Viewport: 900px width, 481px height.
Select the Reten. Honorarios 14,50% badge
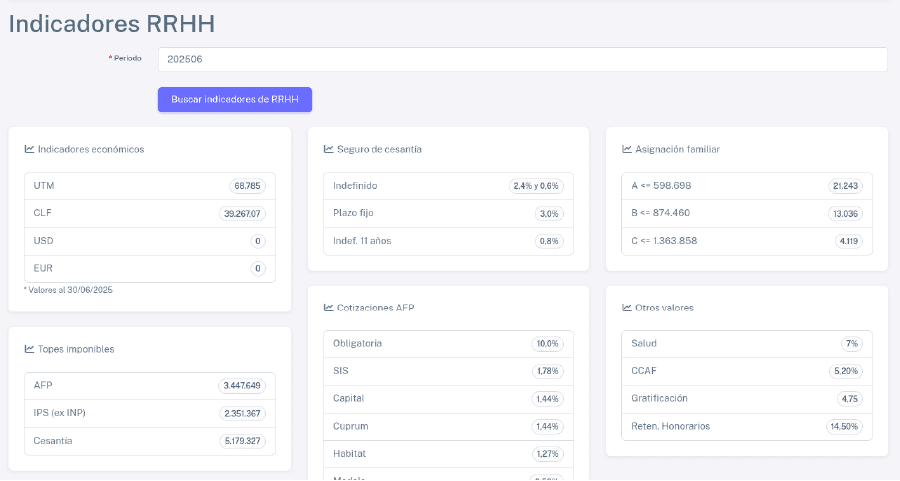click(844, 426)
